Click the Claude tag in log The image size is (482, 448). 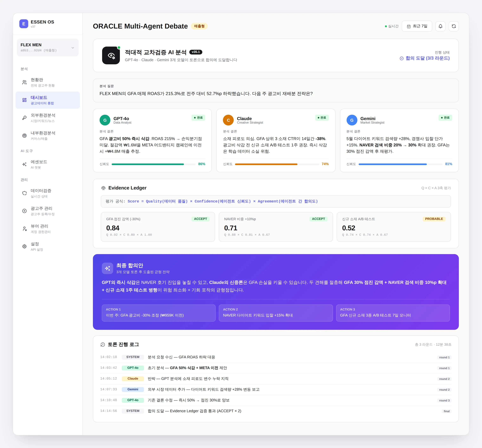click(133, 378)
